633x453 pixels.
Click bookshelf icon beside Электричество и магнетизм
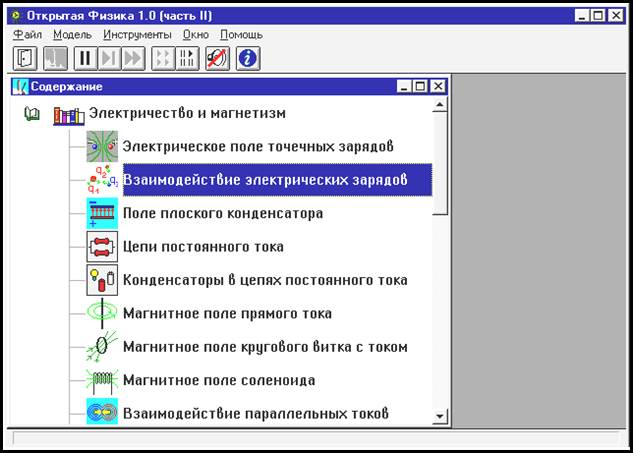(69, 115)
